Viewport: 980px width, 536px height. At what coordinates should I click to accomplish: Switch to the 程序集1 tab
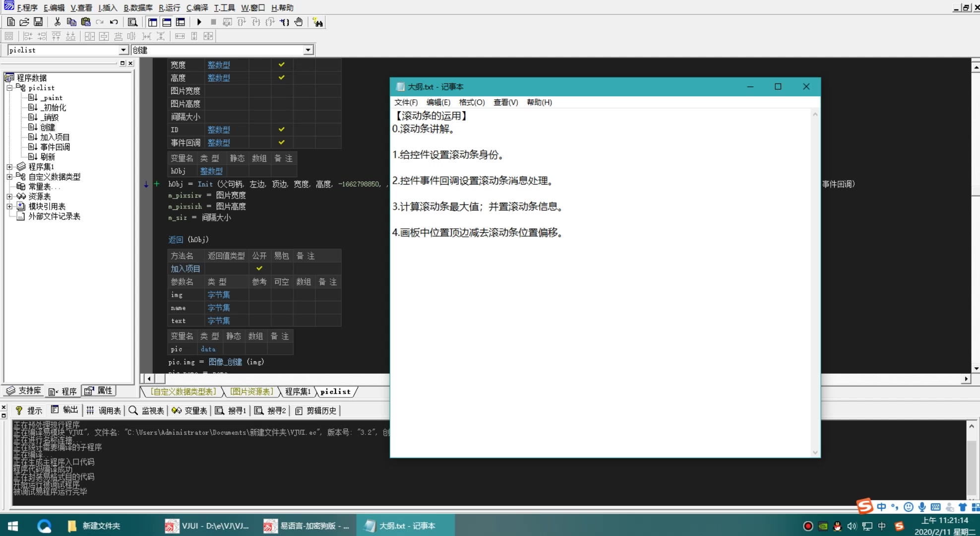pos(298,392)
